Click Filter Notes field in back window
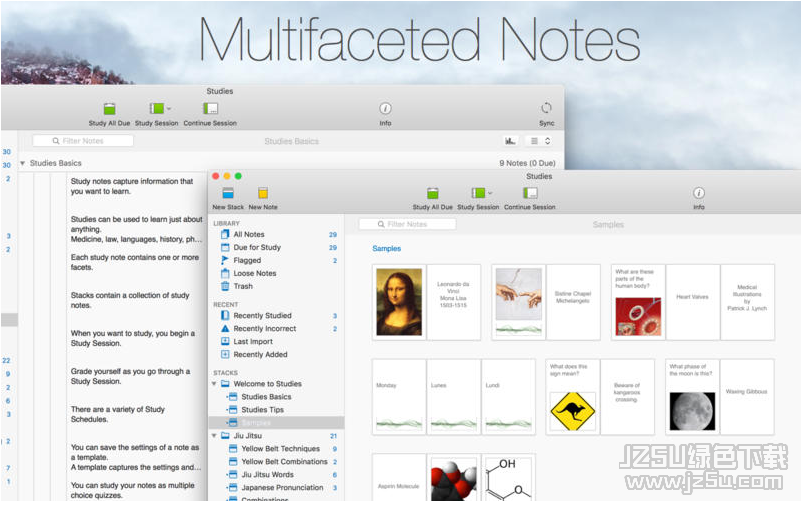801x508 pixels. pyautogui.click(x=83, y=141)
